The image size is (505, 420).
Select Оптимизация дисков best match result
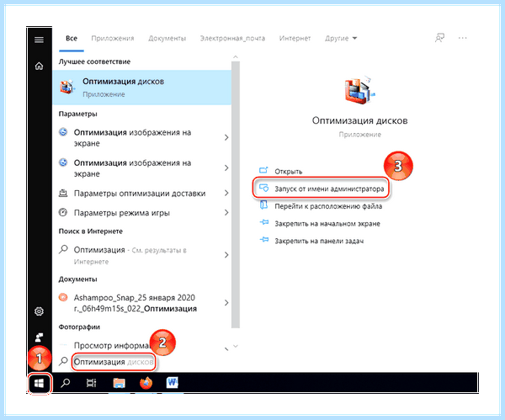pos(141,88)
